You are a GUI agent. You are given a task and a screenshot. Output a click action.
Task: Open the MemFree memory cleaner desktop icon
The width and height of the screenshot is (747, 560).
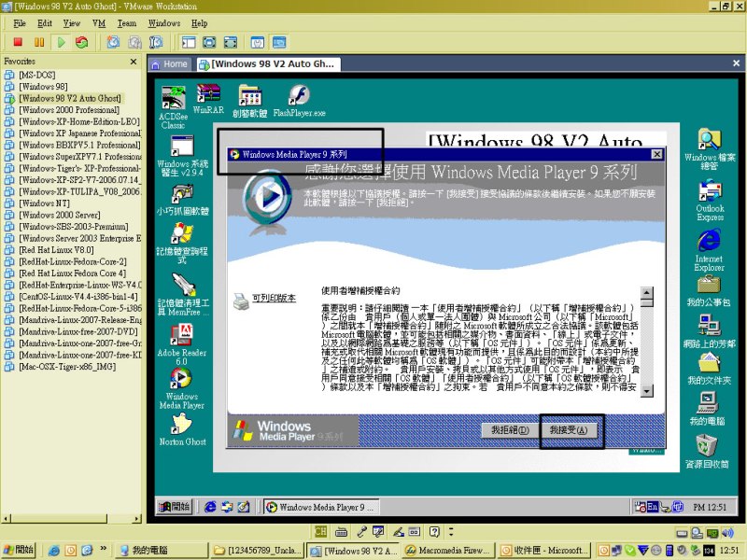183,295
